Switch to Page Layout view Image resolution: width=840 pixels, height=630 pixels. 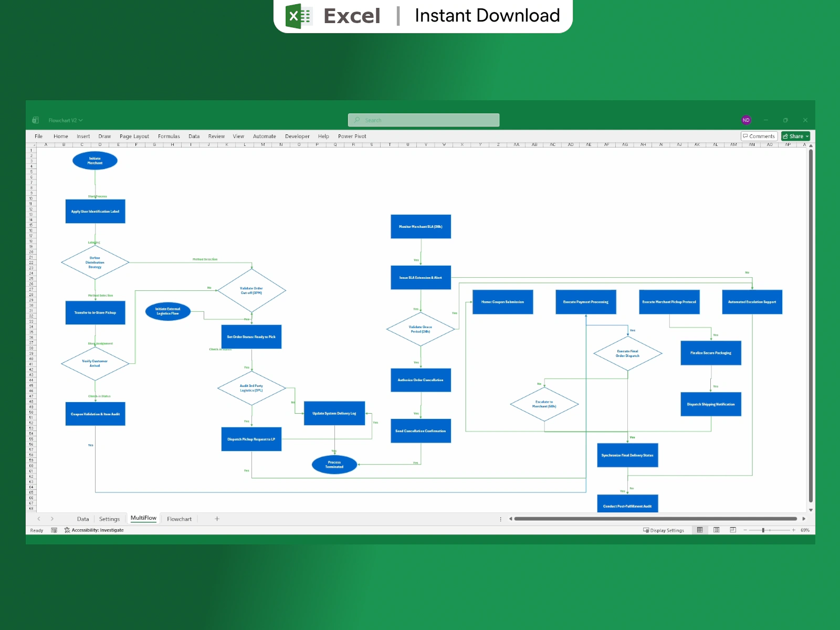716,530
